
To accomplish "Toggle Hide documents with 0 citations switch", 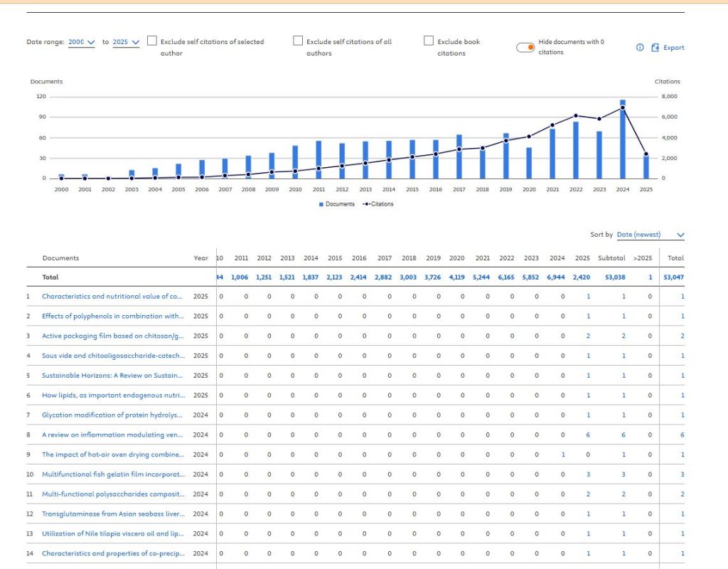I will point(526,47).
